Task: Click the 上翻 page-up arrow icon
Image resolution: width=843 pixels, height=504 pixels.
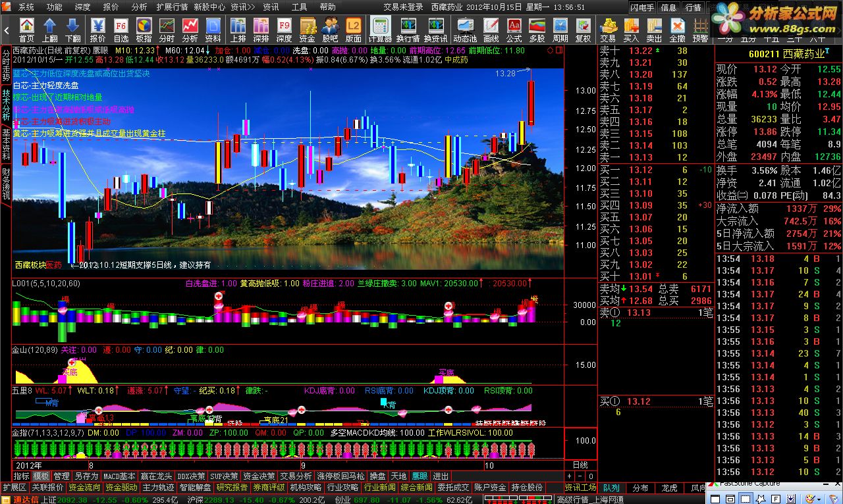Action: 50,30
